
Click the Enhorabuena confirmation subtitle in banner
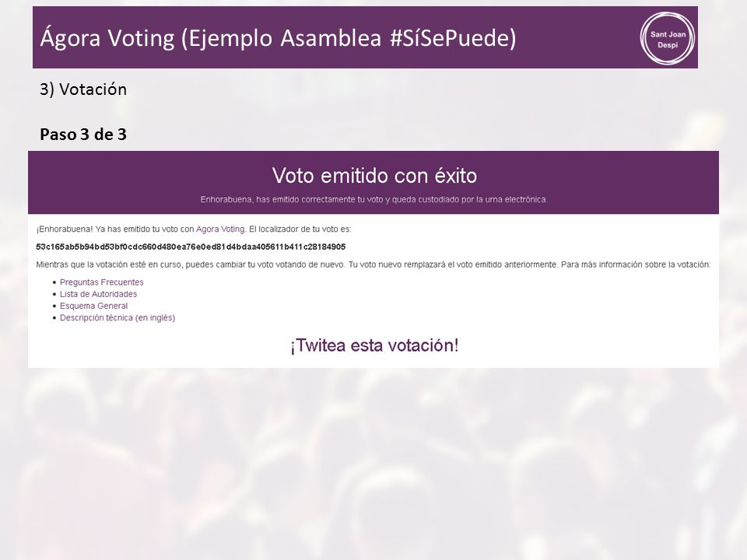(x=374, y=200)
